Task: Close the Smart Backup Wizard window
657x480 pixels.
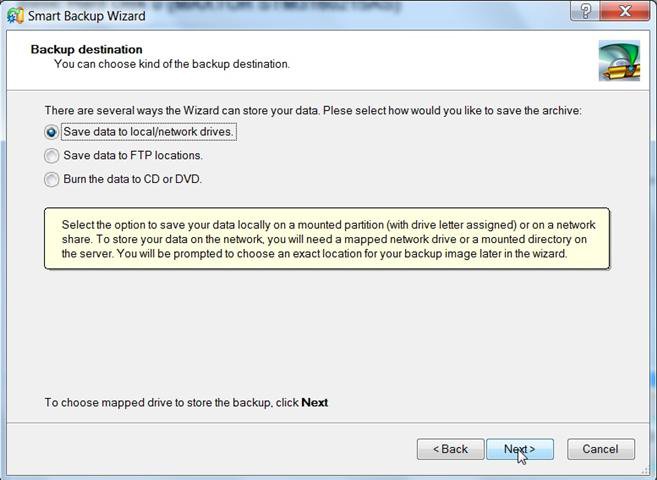Action: click(x=624, y=10)
